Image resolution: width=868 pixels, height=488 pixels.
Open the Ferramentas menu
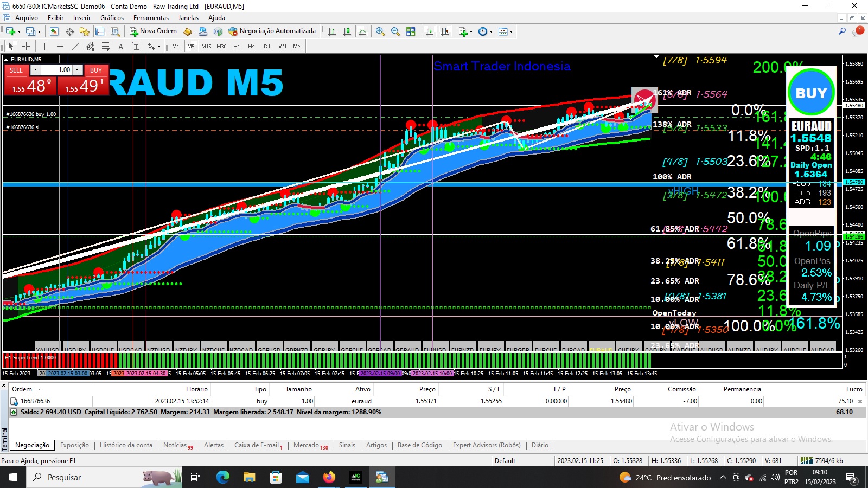[x=151, y=18]
